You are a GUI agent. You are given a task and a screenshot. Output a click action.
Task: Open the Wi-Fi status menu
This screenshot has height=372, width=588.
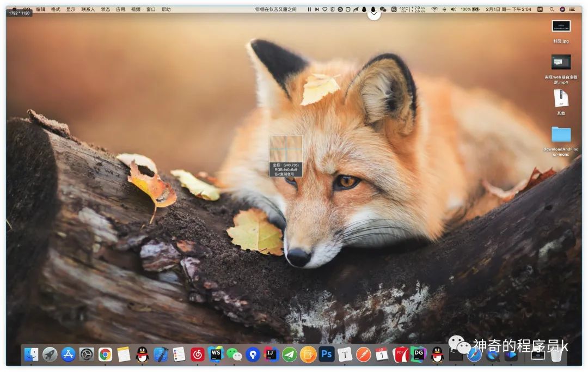tap(434, 9)
